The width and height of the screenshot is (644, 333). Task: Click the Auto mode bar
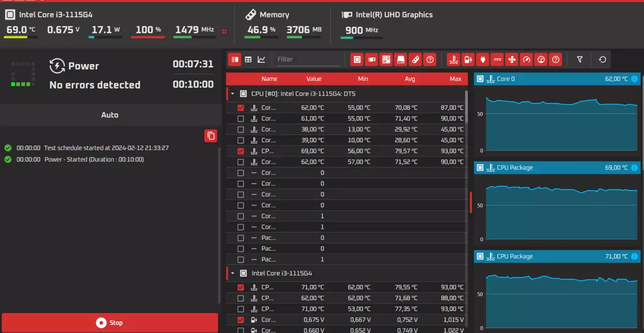coord(110,115)
